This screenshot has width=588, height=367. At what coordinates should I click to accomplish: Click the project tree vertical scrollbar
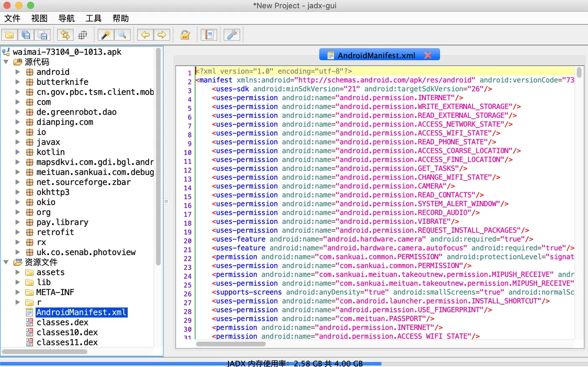pos(158,156)
